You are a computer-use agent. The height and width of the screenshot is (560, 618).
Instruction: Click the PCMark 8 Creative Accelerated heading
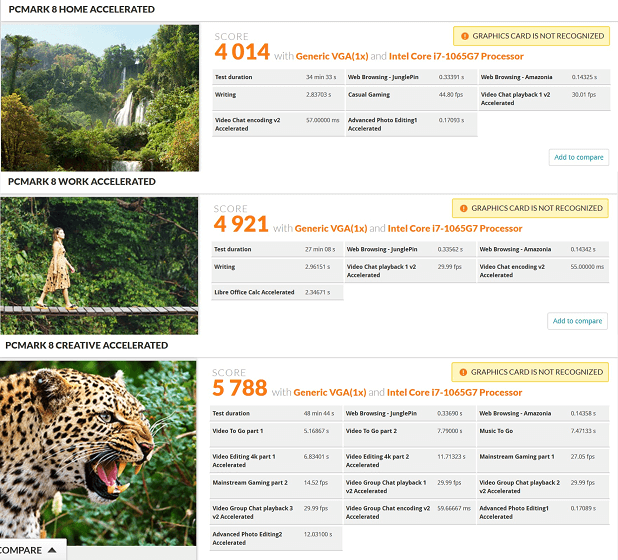point(87,346)
